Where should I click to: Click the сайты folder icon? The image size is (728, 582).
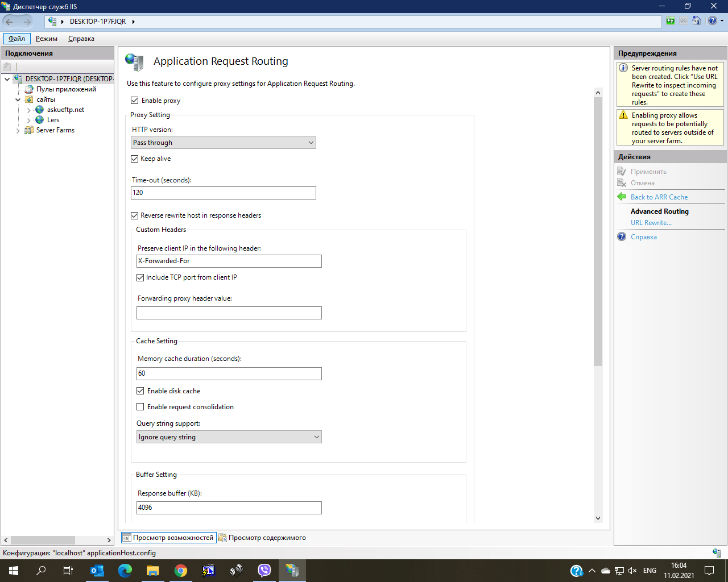[x=29, y=99]
